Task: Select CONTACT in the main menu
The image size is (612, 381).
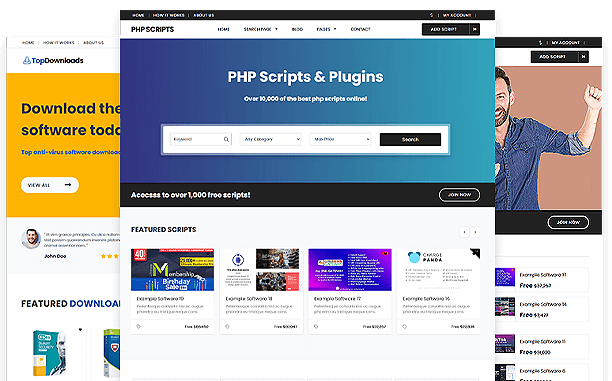Action: point(360,29)
